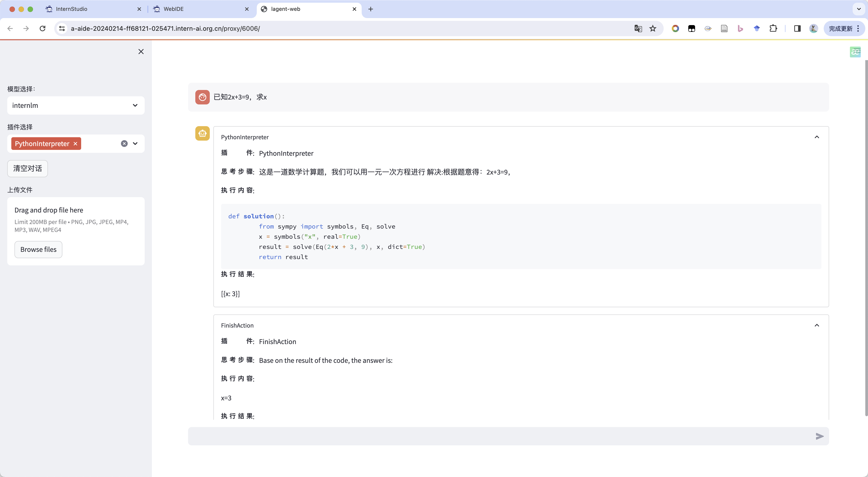868x477 pixels.
Task: Close the sidebar with the X icon
Action: pyautogui.click(x=141, y=52)
